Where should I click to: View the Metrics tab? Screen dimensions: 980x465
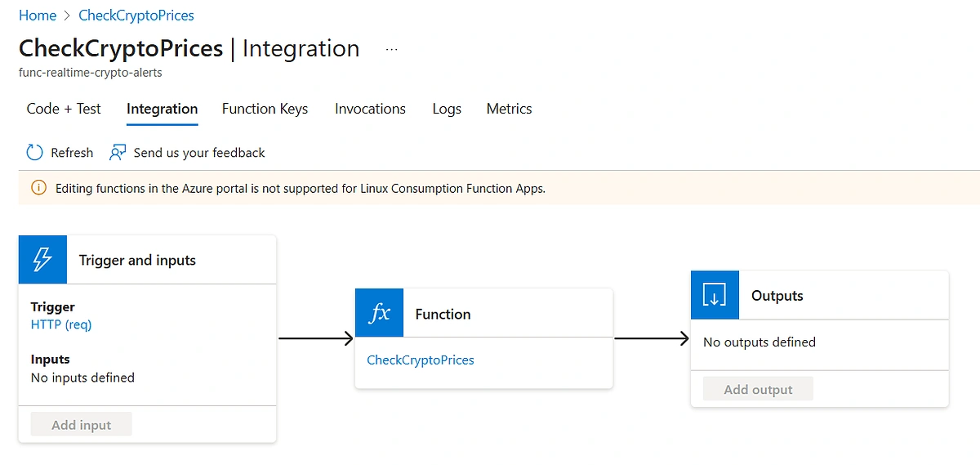(x=509, y=109)
